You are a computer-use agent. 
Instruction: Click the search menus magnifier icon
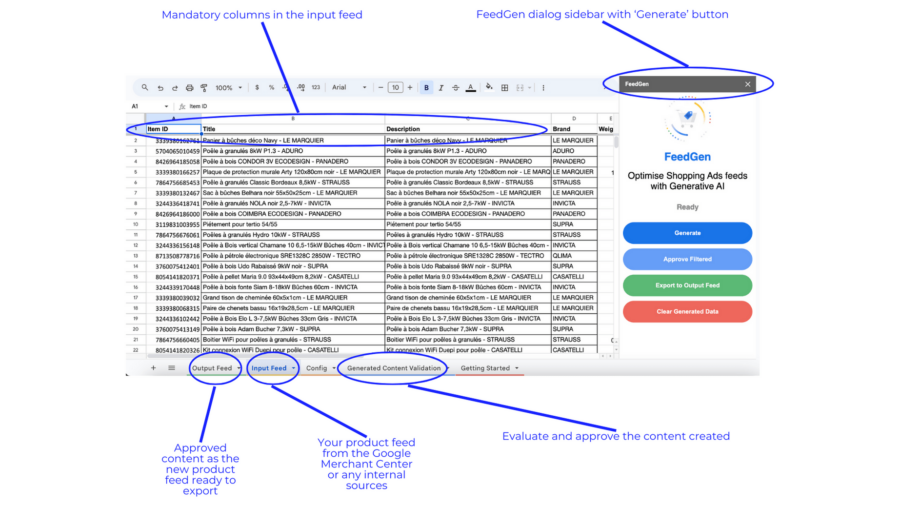[145, 88]
